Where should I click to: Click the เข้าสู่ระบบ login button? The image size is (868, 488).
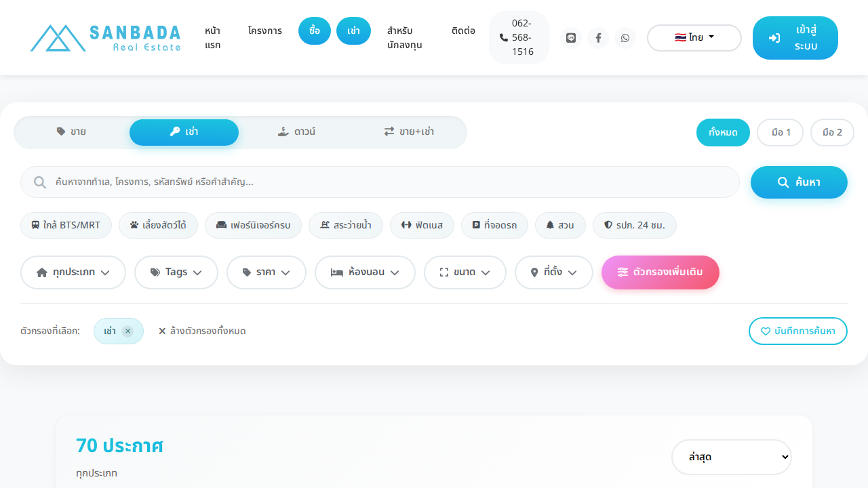(795, 38)
